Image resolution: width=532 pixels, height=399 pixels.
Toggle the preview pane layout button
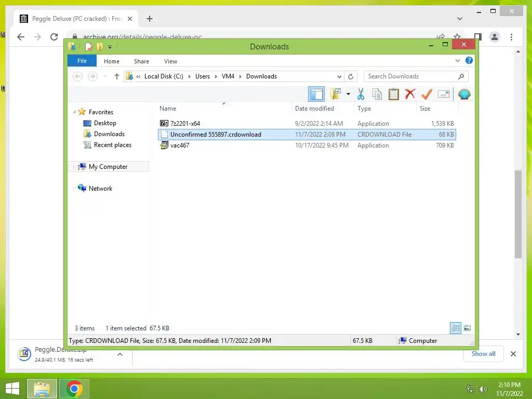[x=316, y=95]
